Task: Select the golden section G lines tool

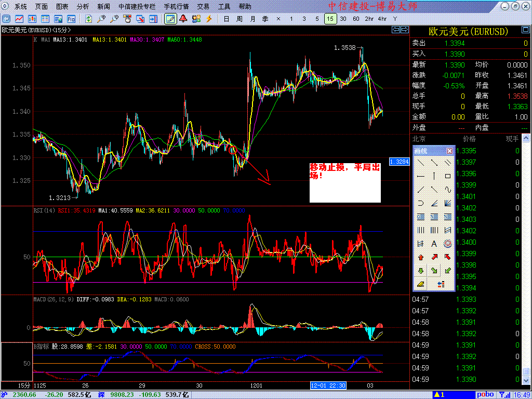Action: pos(421,217)
